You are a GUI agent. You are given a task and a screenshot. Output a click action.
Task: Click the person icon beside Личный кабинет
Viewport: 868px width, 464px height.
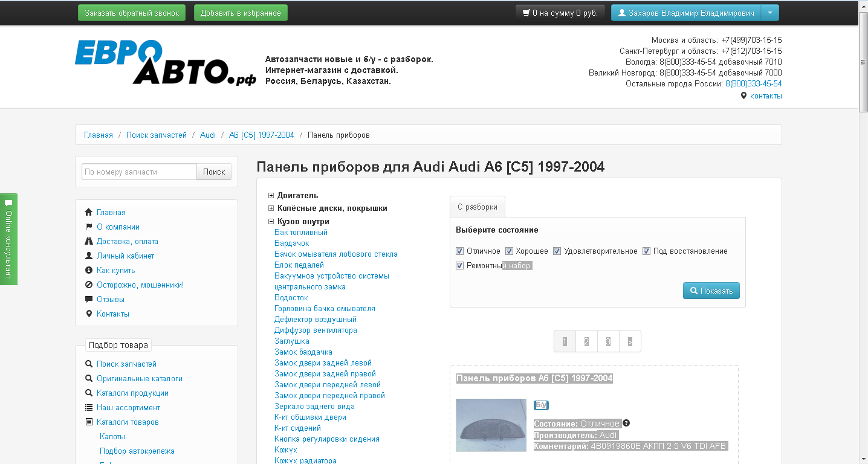pos(89,256)
